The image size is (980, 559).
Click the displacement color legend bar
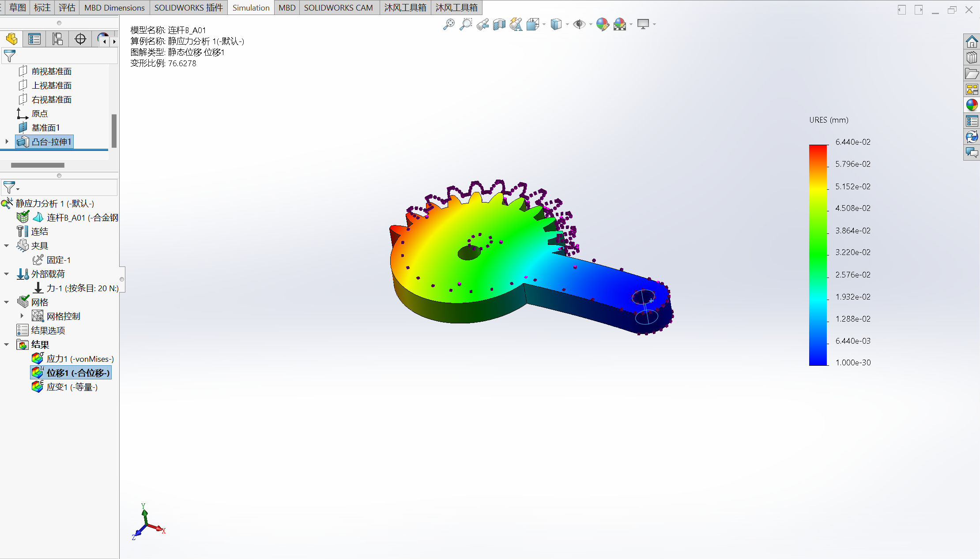pos(818,255)
